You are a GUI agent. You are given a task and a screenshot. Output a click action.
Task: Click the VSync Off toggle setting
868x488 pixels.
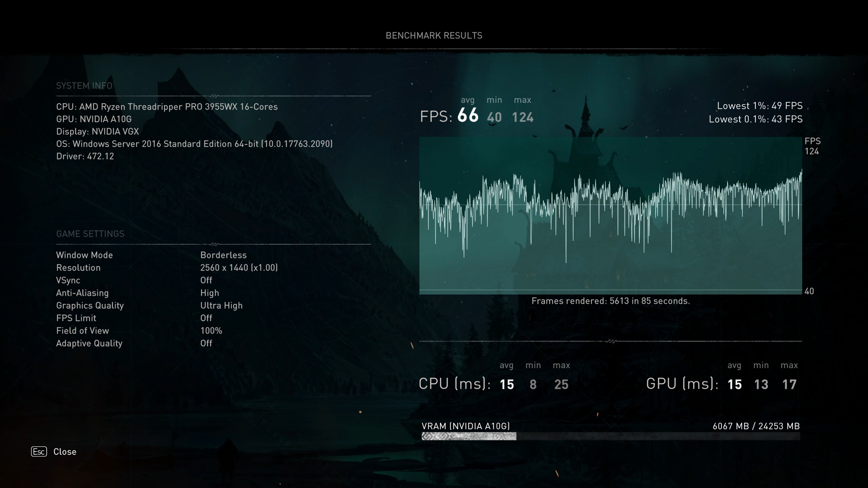tap(206, 280)
